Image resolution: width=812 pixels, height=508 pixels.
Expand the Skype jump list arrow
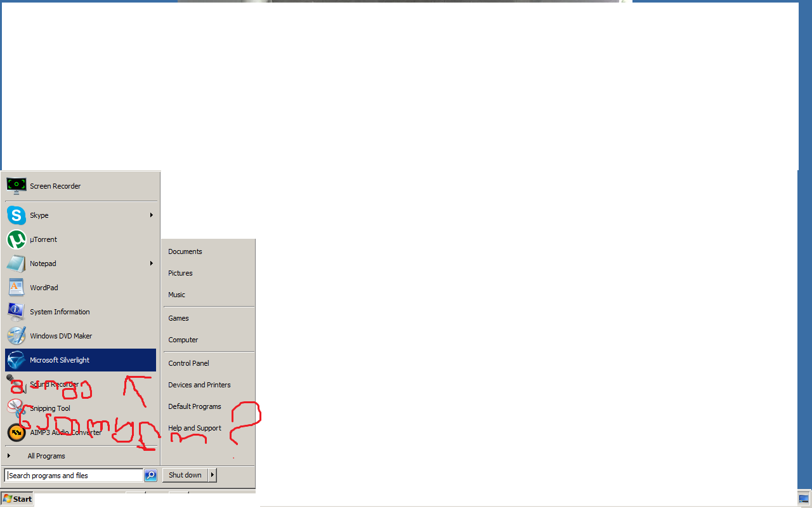click(x=152, y=215)
